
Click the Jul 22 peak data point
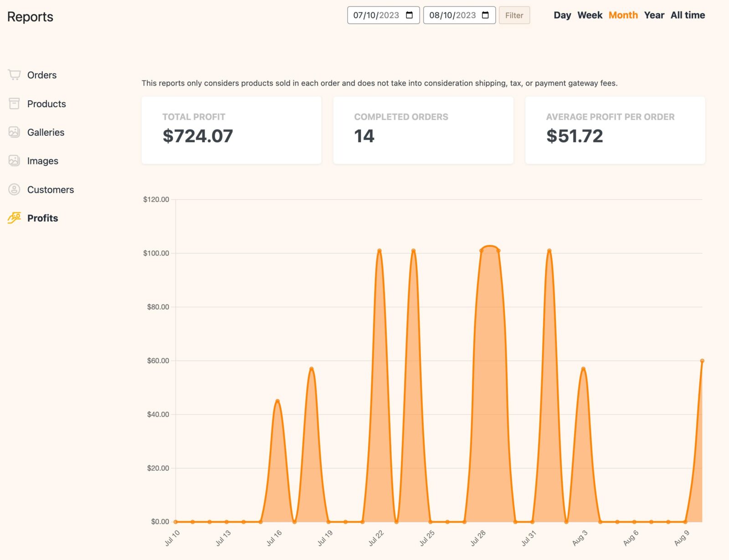(x=379, y=251)
